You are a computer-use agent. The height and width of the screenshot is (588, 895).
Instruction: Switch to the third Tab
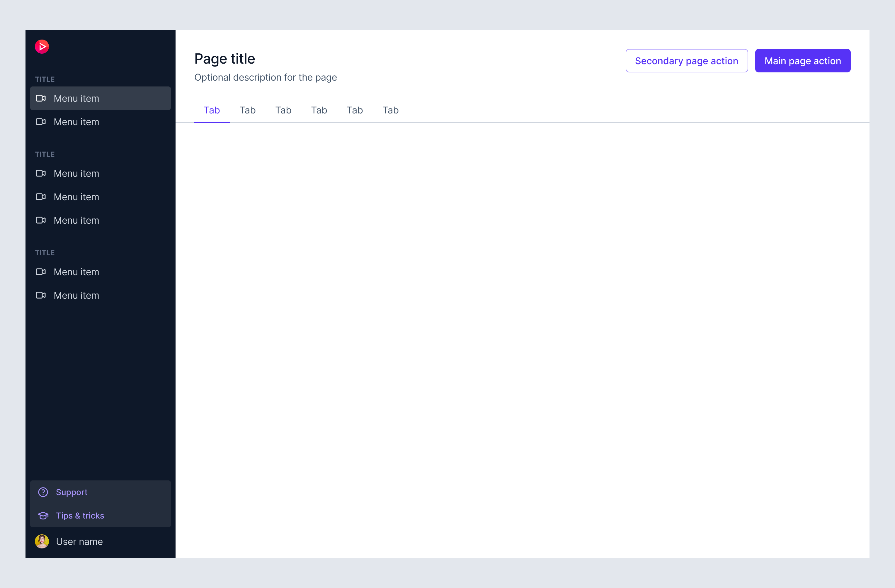tap(283, 110)
